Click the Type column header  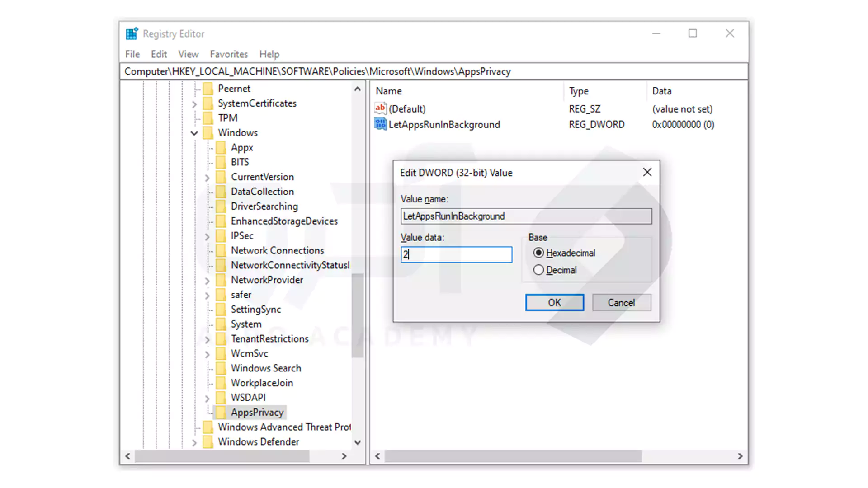click(605, 91)
